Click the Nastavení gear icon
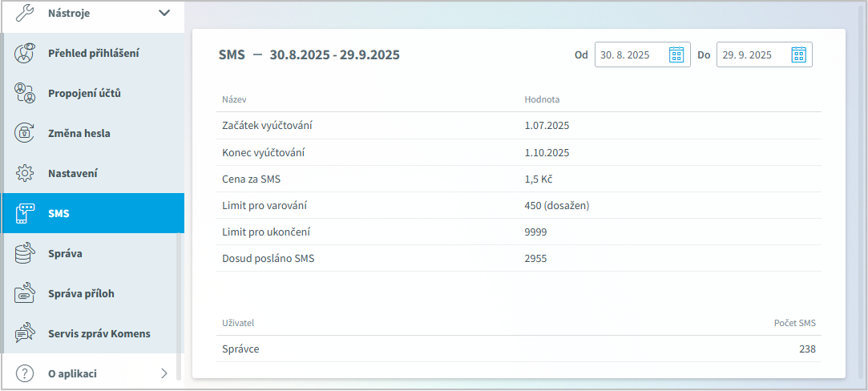Viewport: 868px width, 391px height. [x=26, y=173]
